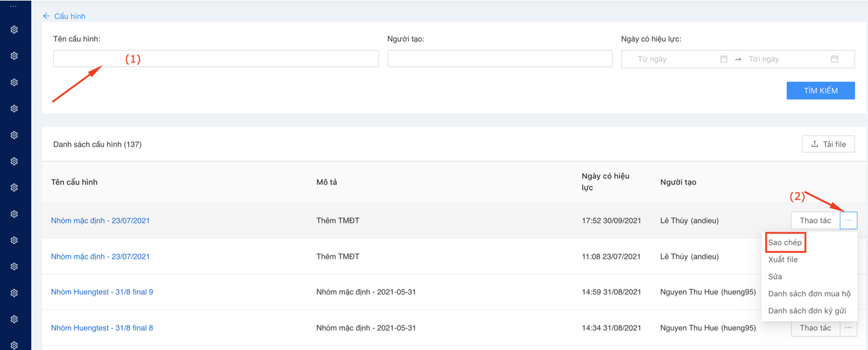The height and width of the screenshot is (350, 868).
Task: Select Sửa from the action menu
Action: coord(775,277)
